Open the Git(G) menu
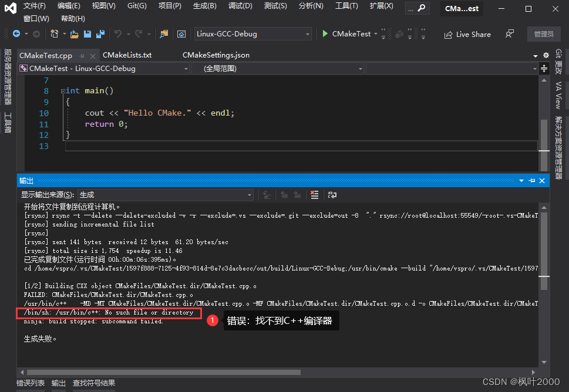This screenshot has width=569, height=392. (137, 6)
